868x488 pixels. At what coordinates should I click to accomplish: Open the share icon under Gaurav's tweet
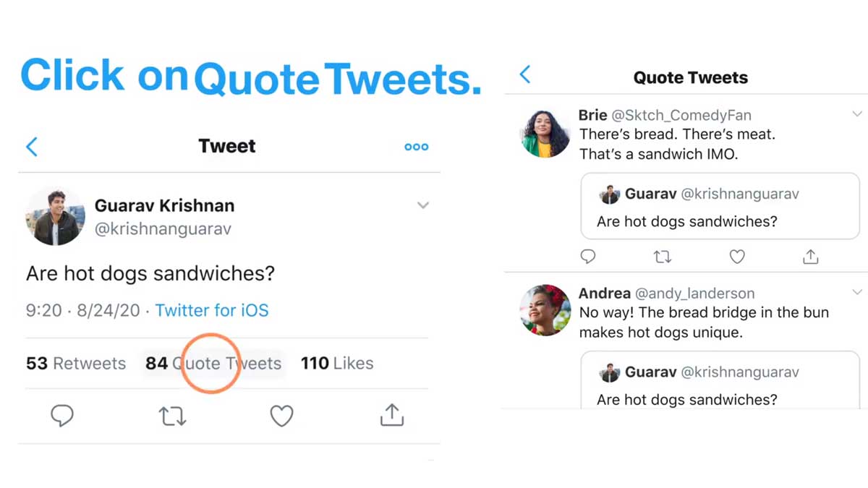(391, 415)
